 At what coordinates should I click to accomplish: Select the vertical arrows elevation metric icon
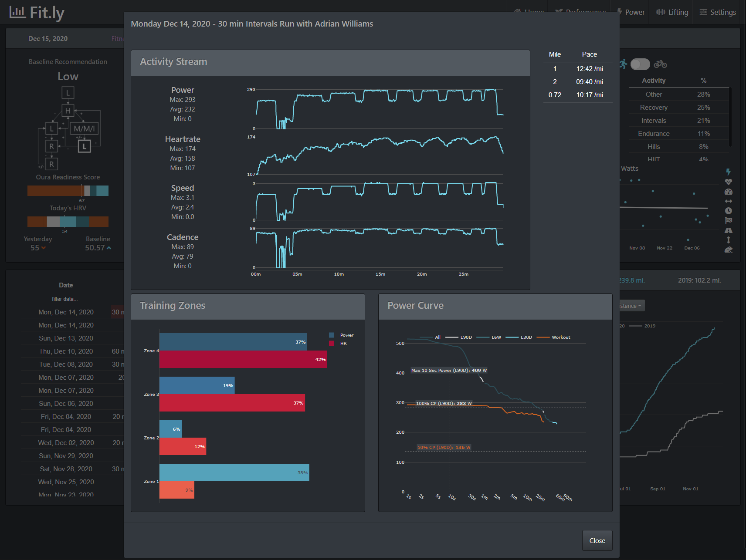point(728,240)
